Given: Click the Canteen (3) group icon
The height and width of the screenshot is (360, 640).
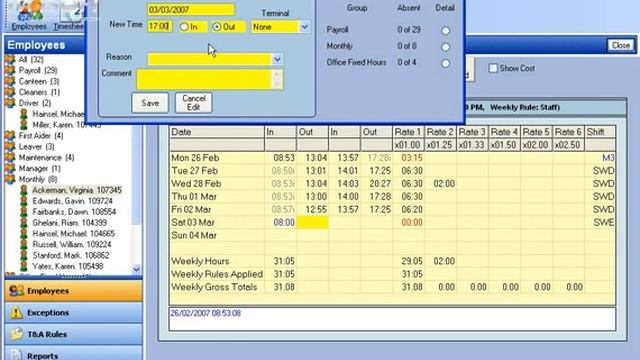Looking at the screenshot, I should [10, 81].
